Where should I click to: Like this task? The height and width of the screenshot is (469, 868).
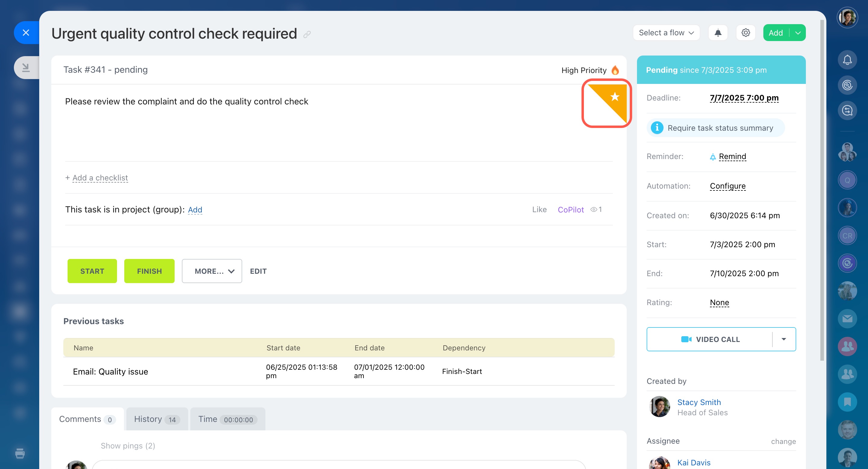click(539, 210)
